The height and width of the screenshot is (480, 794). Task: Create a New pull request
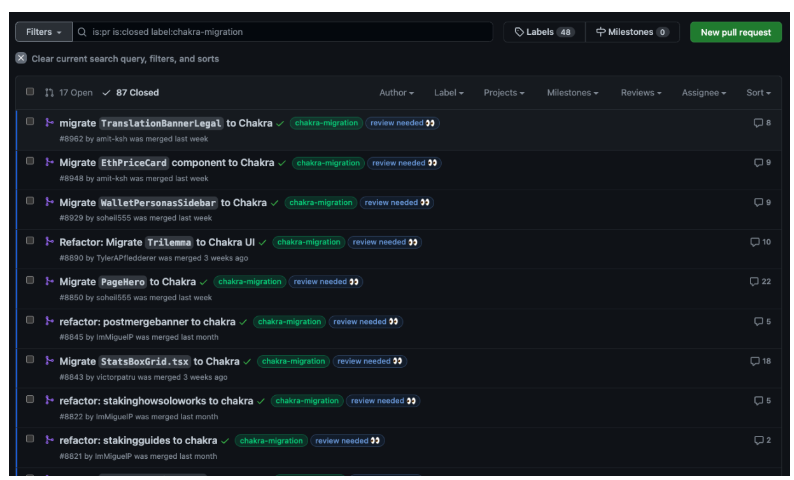pyautogui.click(x=735, y=32)
